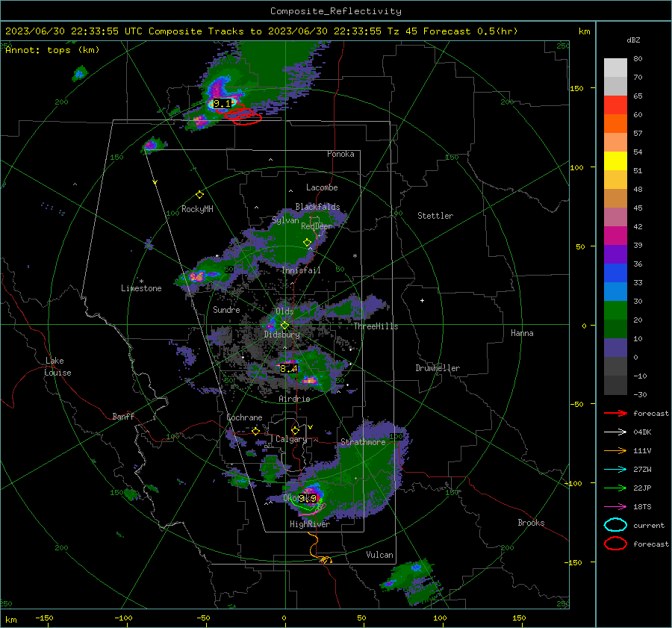Pick the magenta 18TS arrow in legend

pos(615,507)
